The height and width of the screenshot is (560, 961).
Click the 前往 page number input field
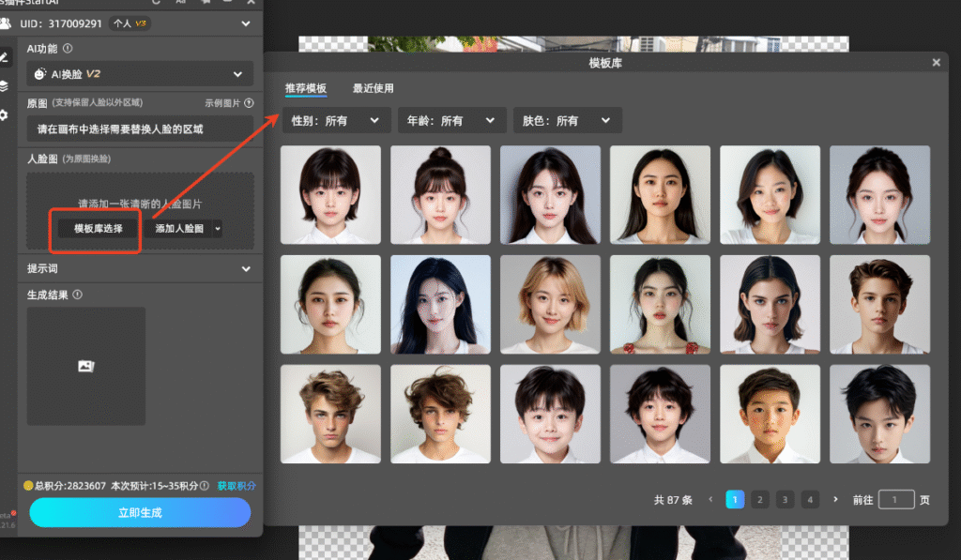click(896, 500)
